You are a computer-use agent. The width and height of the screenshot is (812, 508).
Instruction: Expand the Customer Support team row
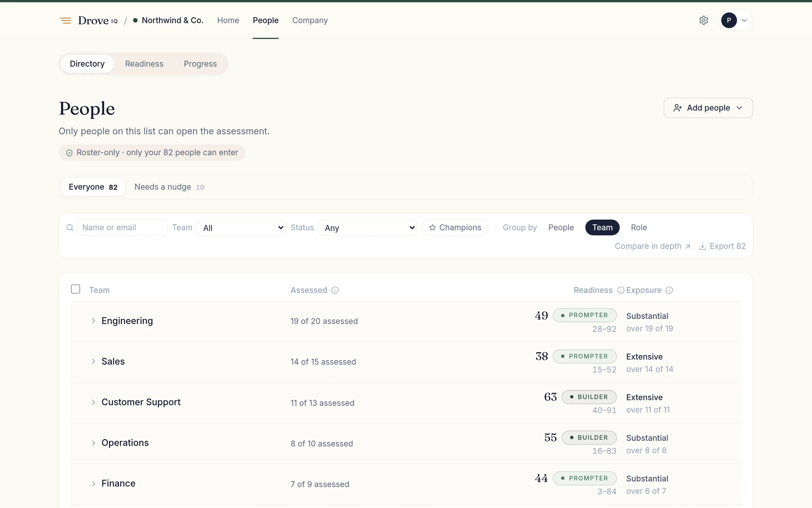93,402
